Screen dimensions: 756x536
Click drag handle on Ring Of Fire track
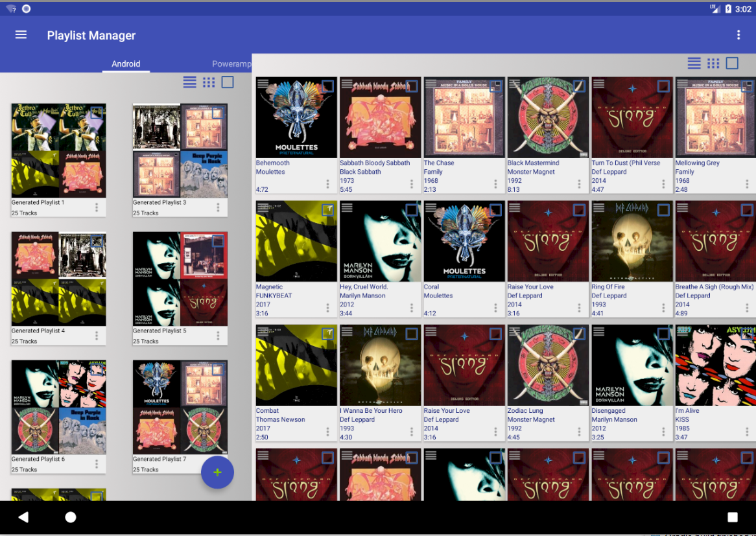tap(598, 208)
